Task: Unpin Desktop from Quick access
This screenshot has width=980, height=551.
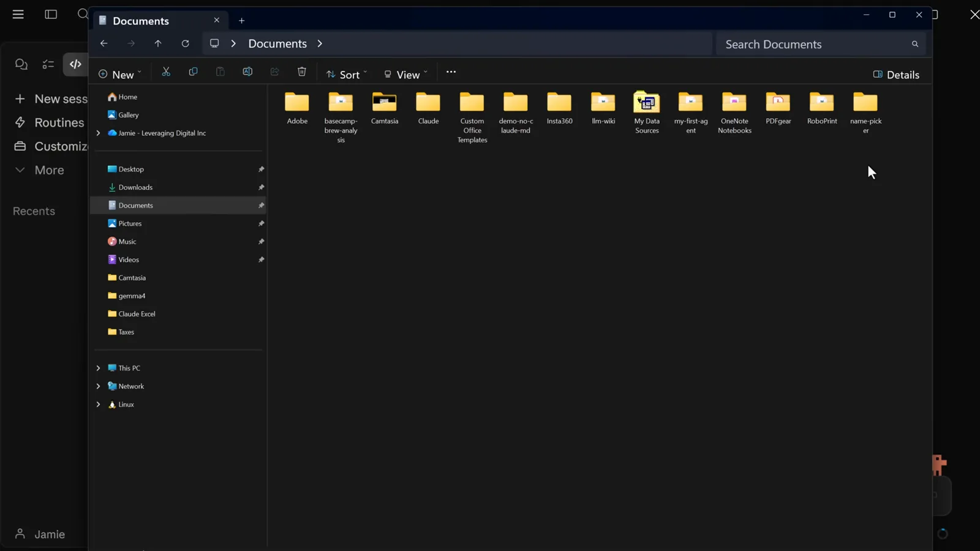Action: pos(261,169)
